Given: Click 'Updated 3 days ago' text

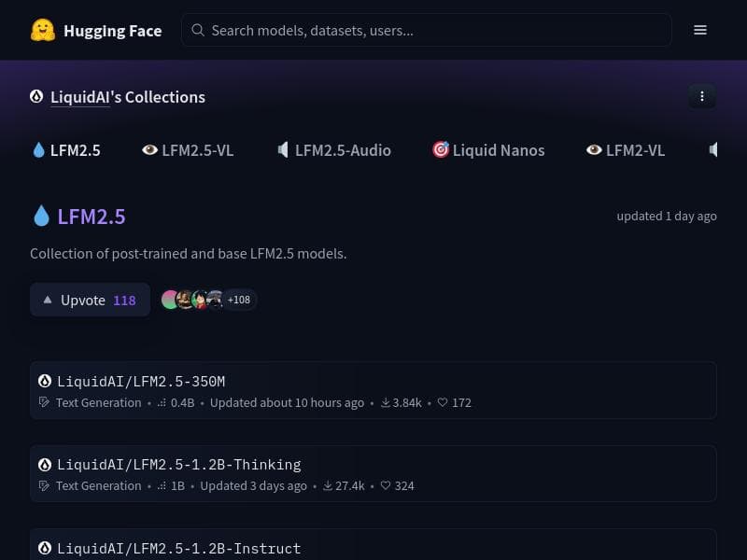Looking at the screenshot, I should click(x=253, y=486).
